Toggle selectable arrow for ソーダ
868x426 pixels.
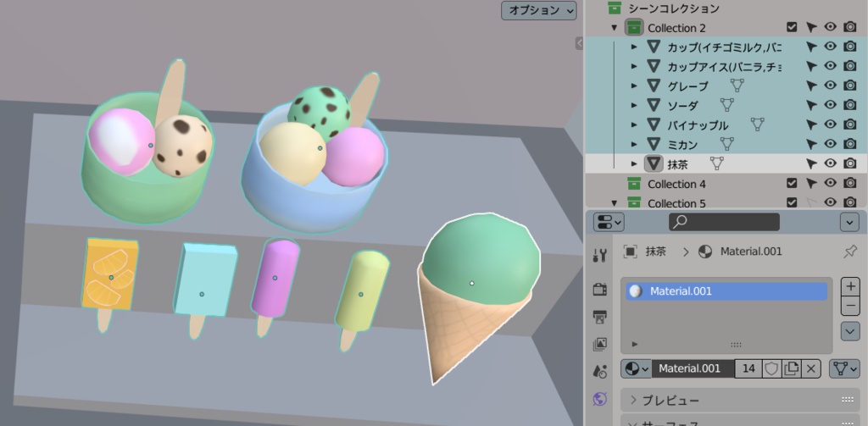point(811,105)
